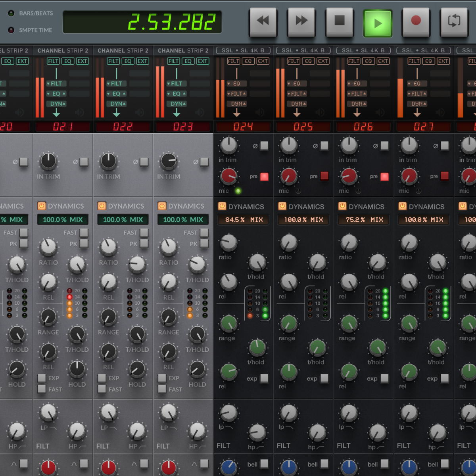Click the EXT icon on channel 021
Screen dimensions: 476x476
(82, 61)
